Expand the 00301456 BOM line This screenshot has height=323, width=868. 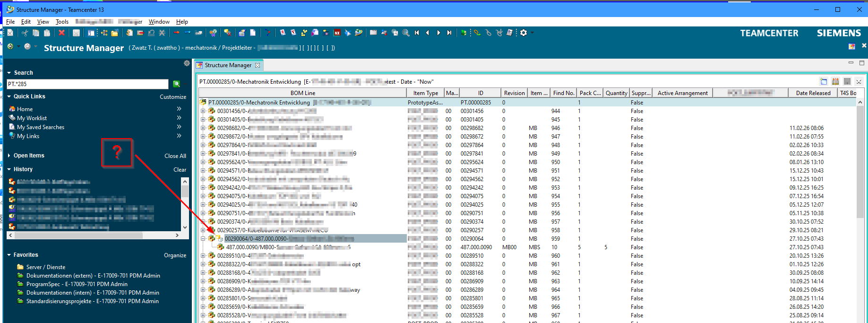pos(203,111)
